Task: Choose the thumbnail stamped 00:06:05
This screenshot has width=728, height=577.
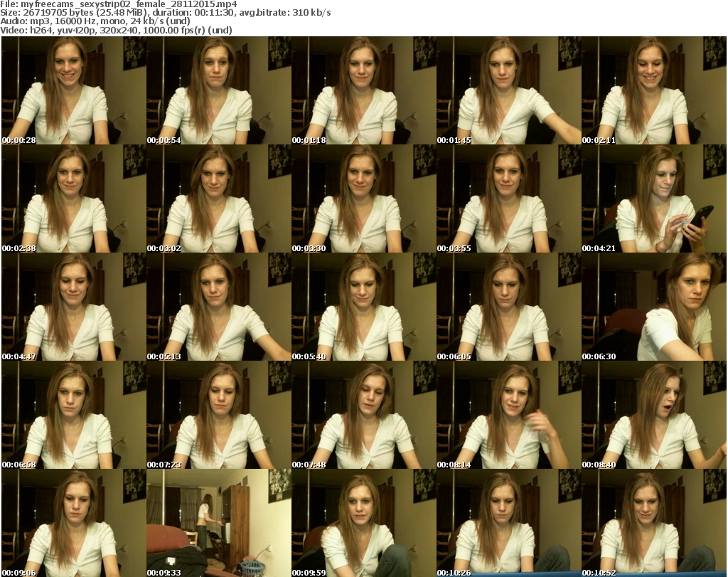Action: point(509,307)
